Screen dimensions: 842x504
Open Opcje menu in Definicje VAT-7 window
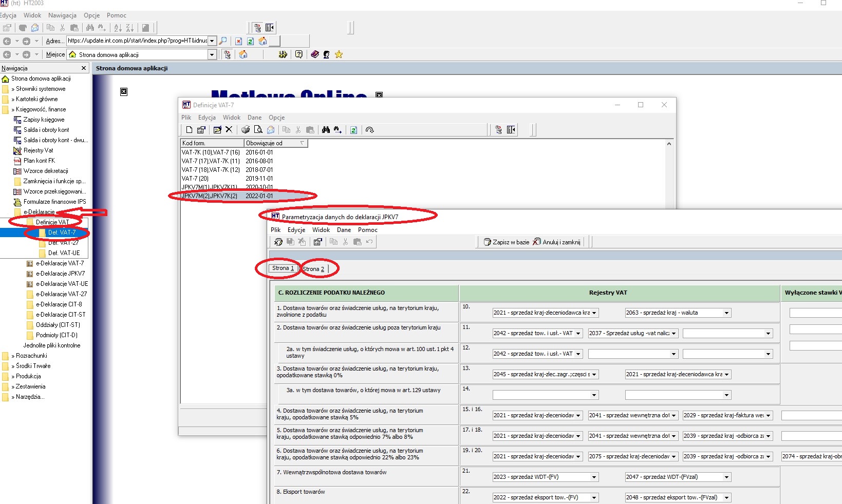(x=276, y=118)
